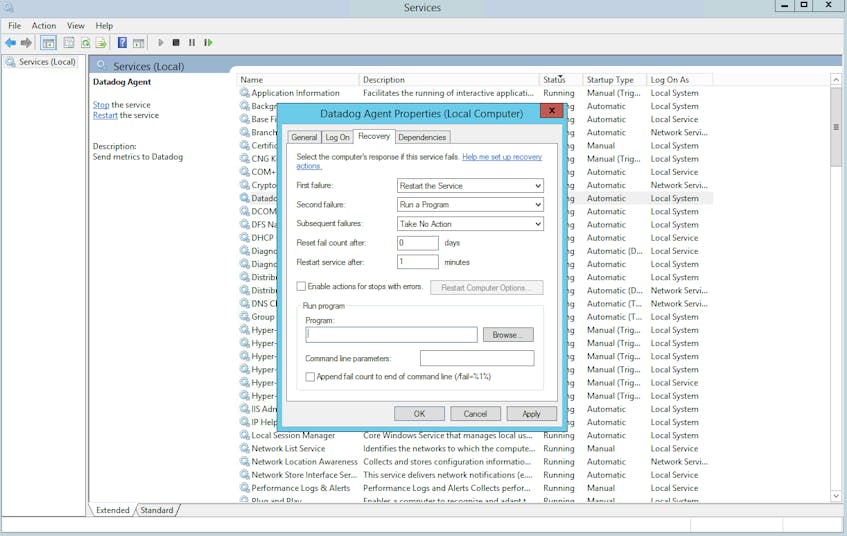
Task: Open the Dependencies tab
Action: (422, 137)
